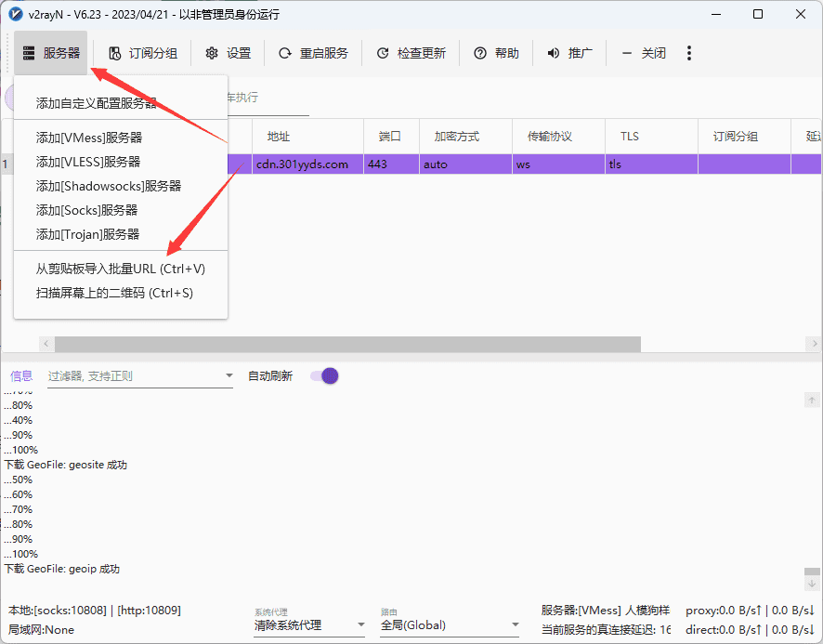Sort by the 地址 column header
This screenshot has height=644, width=823.
tap(308, 137)
